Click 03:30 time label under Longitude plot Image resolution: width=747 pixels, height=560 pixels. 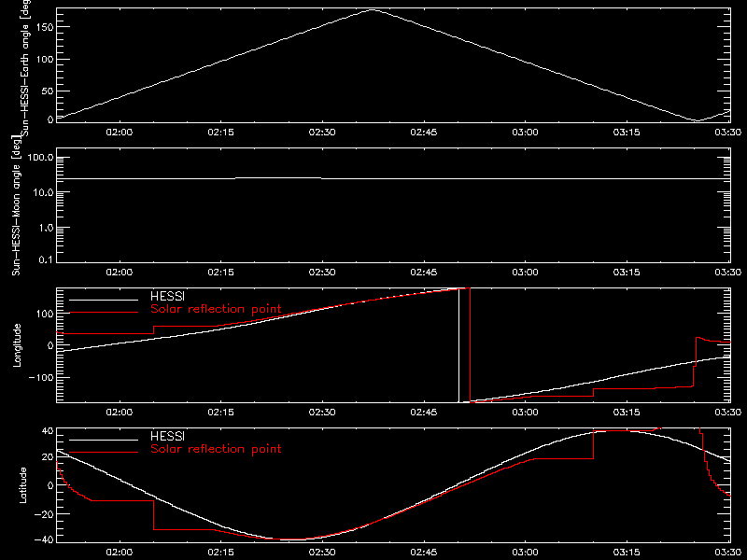(x=728, y=413)
